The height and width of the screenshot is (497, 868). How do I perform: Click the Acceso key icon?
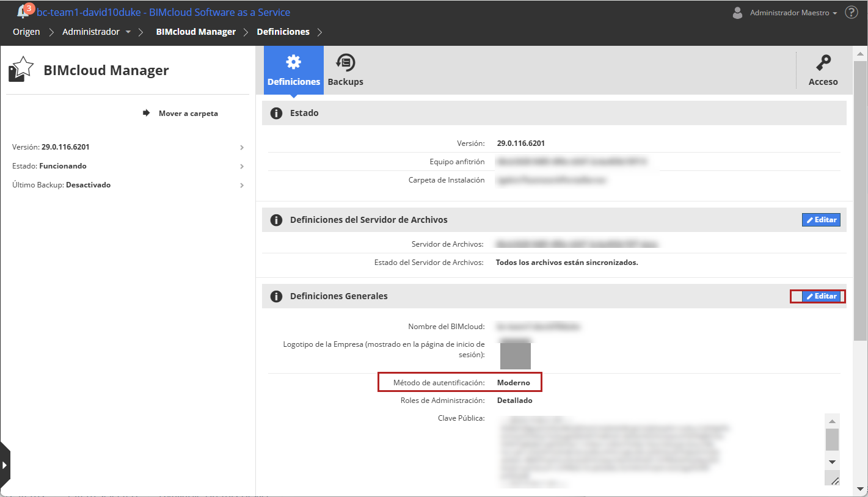coord(823,63)
